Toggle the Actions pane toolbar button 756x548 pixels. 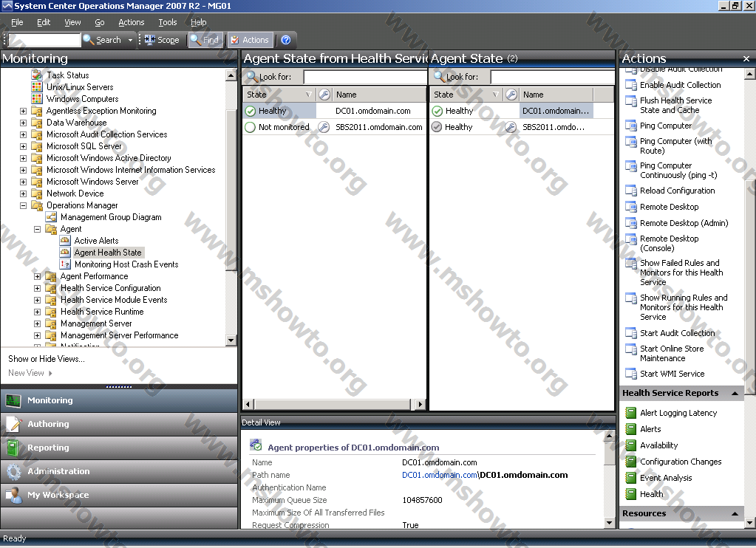[x=250, y=40]
